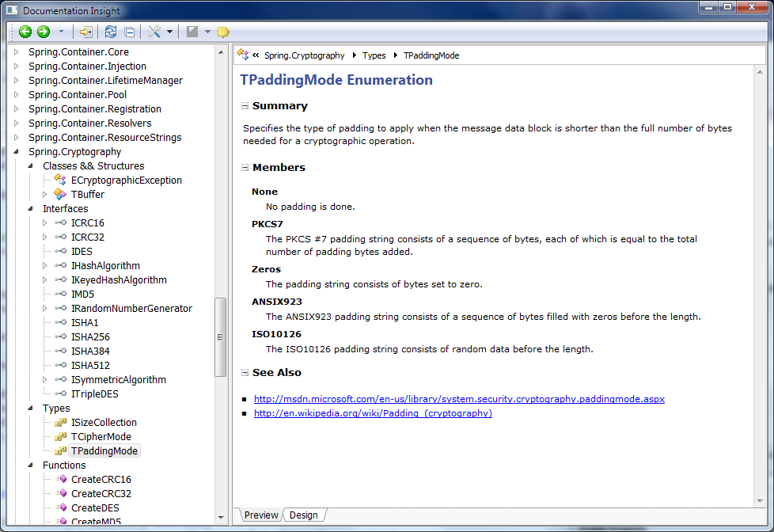Viewport: 774px width, 532px height.
Task: Open the gray square icon dropdown arrow
Action: [207, 32]
